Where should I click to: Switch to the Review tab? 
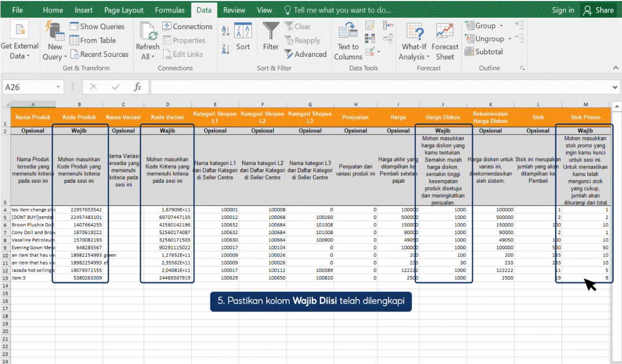234,10
